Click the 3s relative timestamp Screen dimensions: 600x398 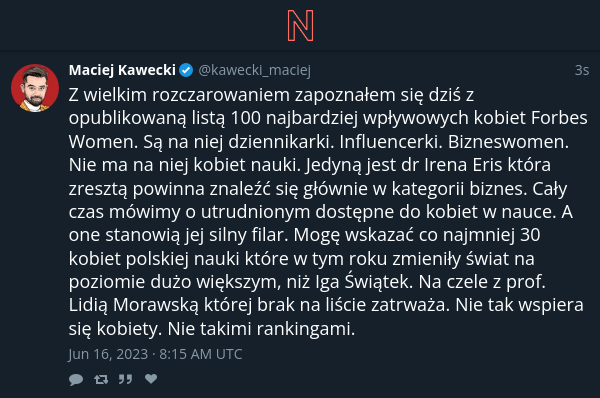click(582, 70)
